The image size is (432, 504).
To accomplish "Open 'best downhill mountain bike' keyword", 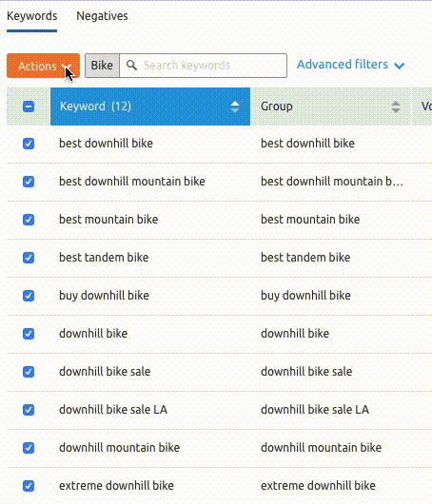I will [x=132, y=182].
